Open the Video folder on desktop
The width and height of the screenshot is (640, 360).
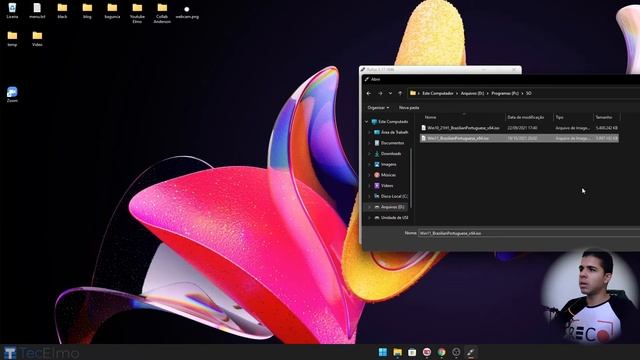coord(37,38)
